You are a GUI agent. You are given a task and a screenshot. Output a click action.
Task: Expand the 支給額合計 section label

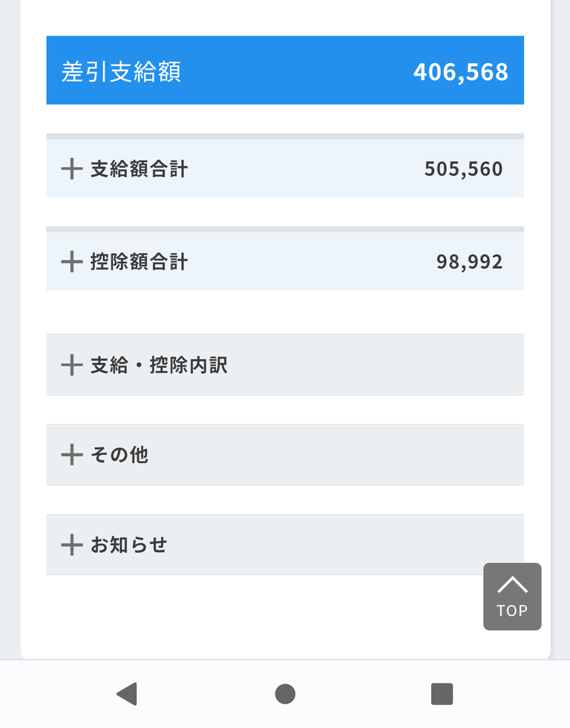tap(140, 169)
